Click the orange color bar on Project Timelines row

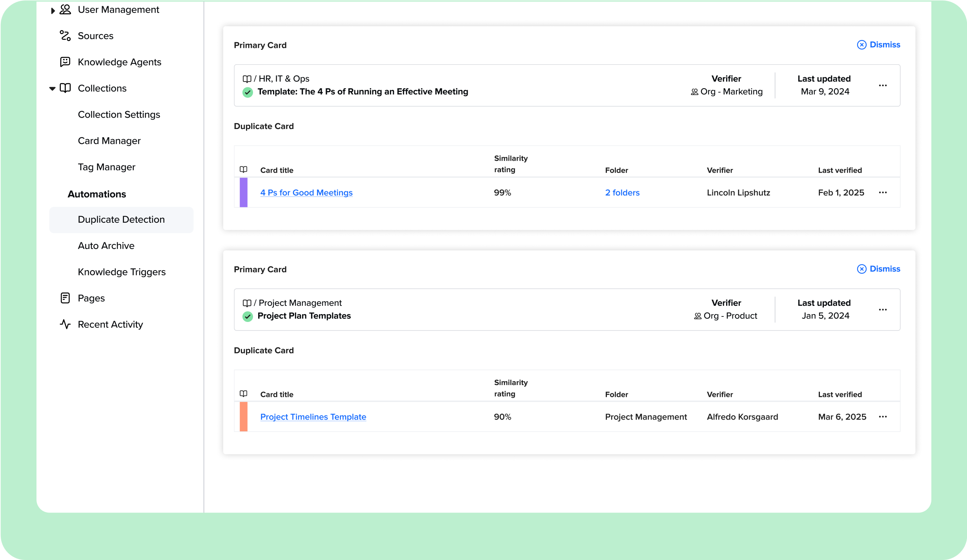[244, 417]
